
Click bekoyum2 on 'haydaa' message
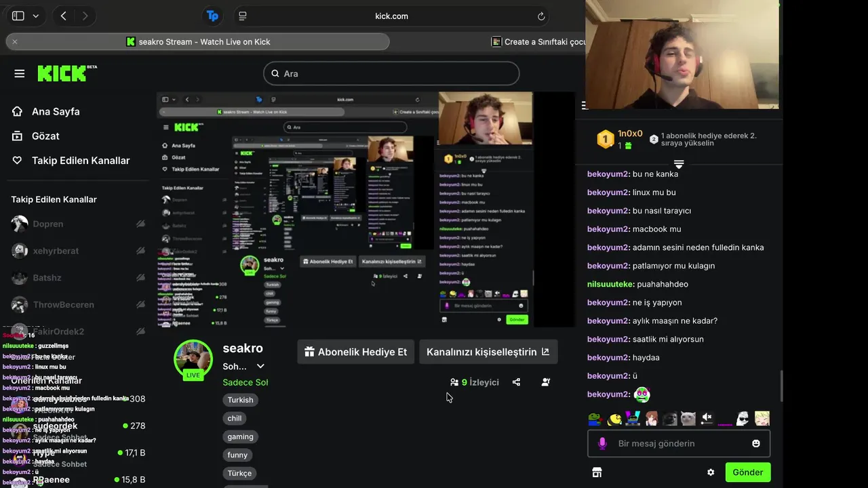point(609,357)
